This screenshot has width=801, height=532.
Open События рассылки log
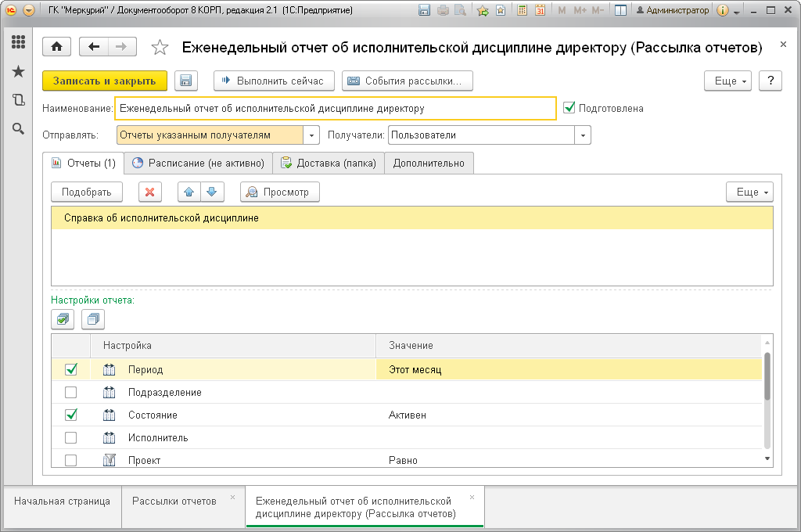[407, 81]
